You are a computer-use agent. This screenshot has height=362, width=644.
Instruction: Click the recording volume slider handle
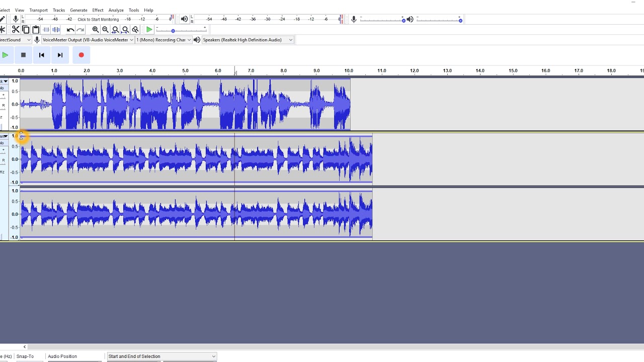click(x=404, y=20)
